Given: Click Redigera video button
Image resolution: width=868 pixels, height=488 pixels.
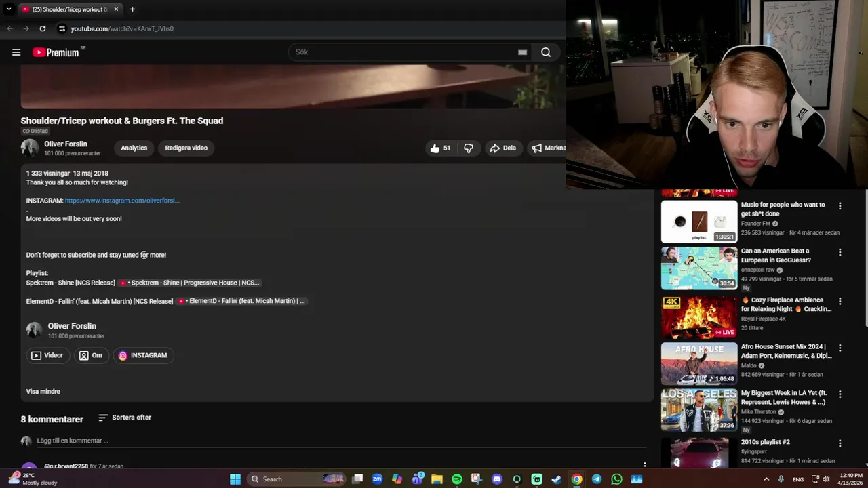Looking at the screenshot, I should [x=186, y=148].
